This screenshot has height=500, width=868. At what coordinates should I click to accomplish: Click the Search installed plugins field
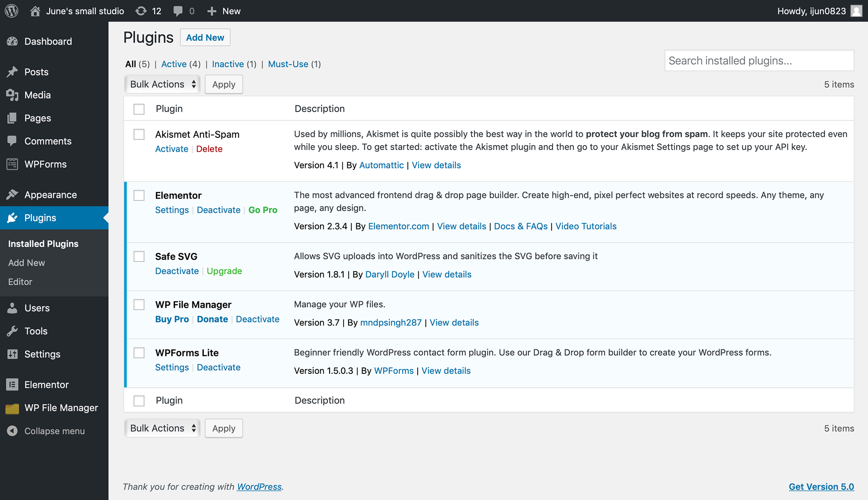[x=759, y=61]
